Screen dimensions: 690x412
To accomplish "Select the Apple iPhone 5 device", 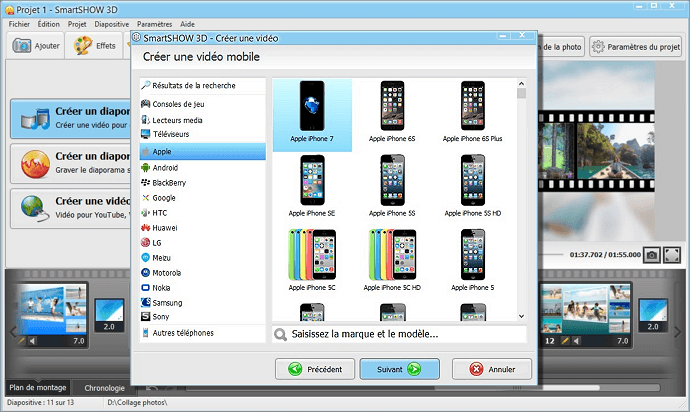I will coord(473,260).
